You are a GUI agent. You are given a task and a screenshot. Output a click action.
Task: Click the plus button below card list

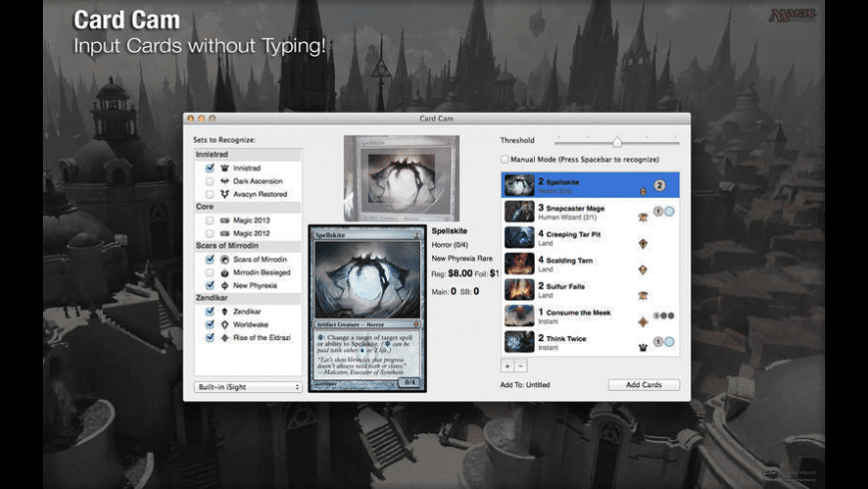(x=507, y=366)
